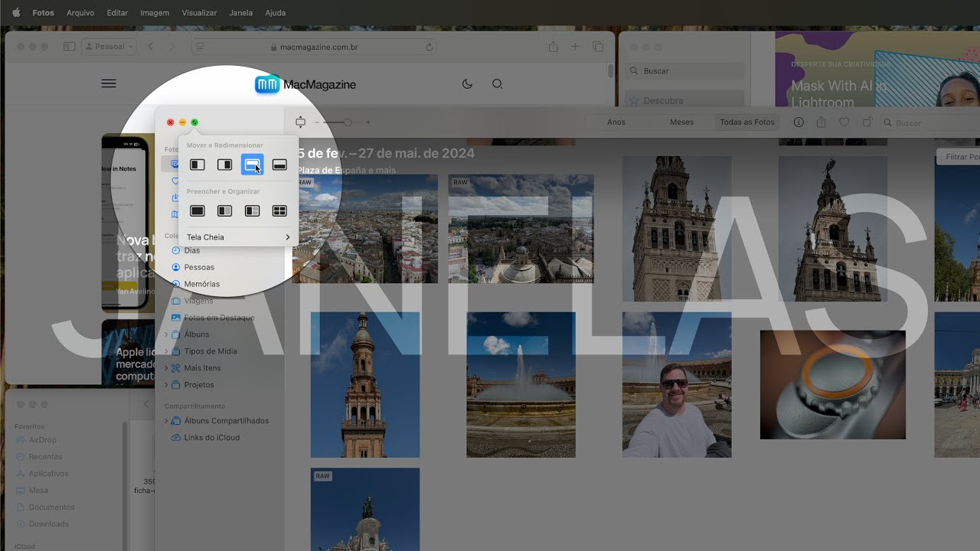Reload the page in Safari
This screenshot has height=551, width=980.
[x=430, y=47]
